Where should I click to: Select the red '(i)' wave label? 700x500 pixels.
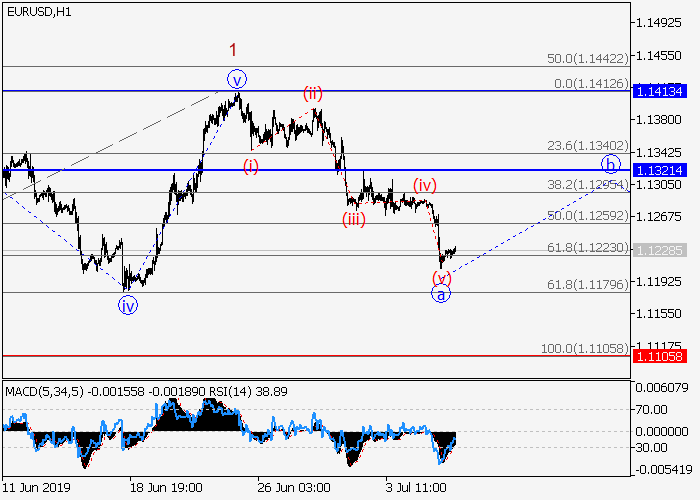coord(251,166)
